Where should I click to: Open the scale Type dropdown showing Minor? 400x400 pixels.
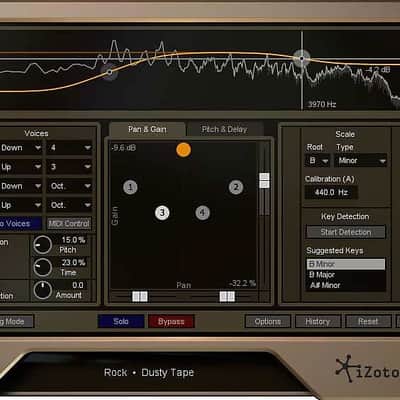361,161
